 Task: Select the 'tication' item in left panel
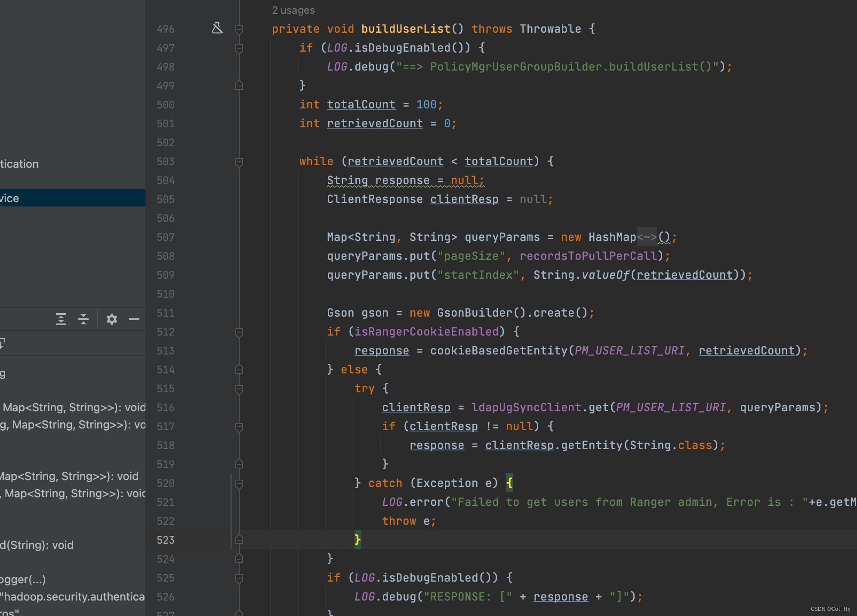pos(19,164)
